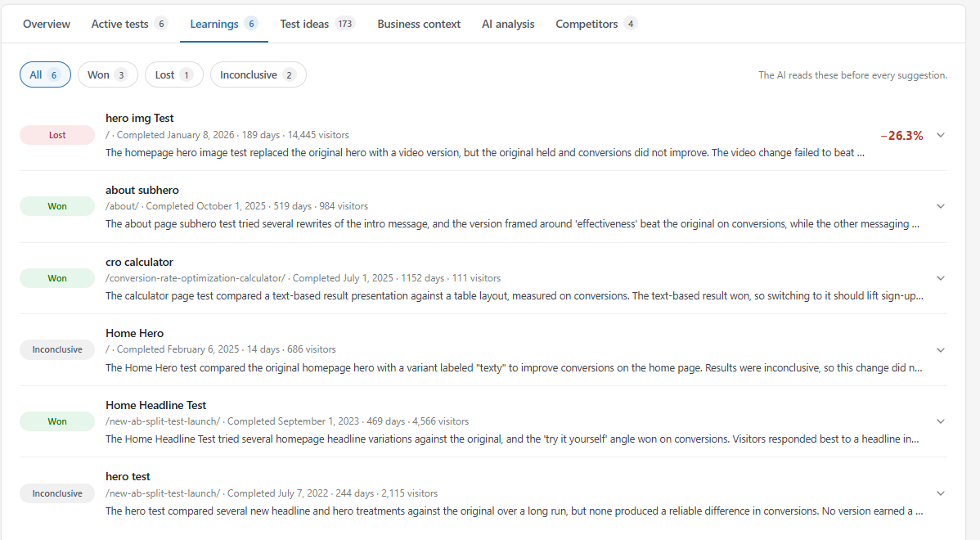Click the hero test title

pyautogui.click(x=128, y=476)
